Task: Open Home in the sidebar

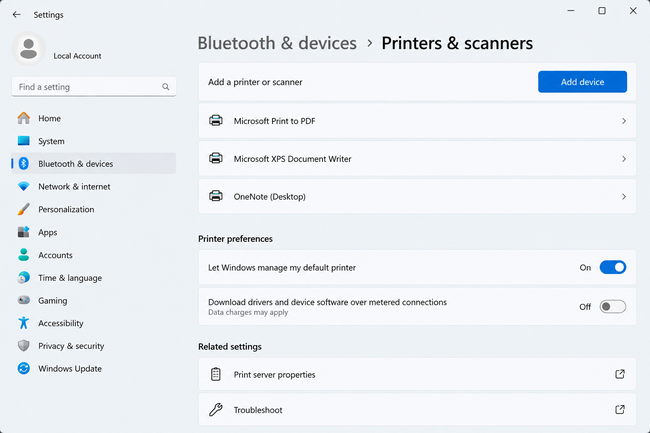Action: pyautogui.click(x=94, y=118)
